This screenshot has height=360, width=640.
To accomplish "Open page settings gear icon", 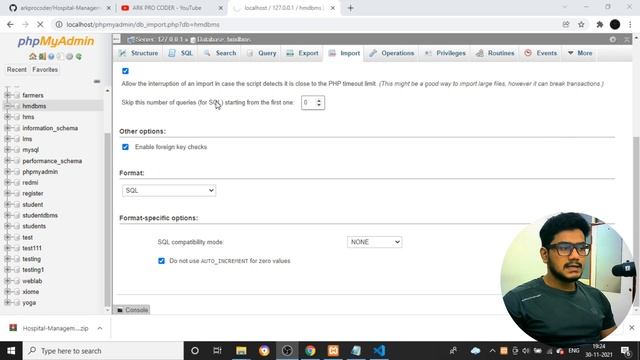I will point(613,40).
